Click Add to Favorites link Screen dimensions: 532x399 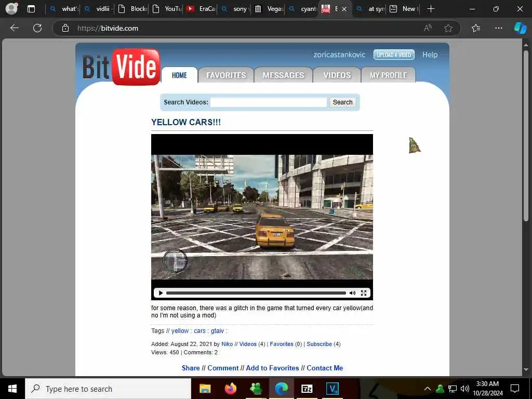click(272, 368)
